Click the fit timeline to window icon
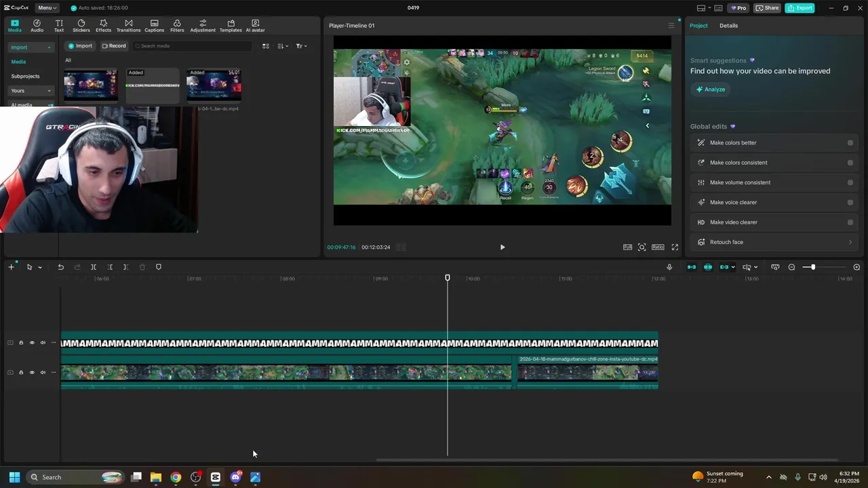The height and width of the screenshot is (488, 868). (775, 267)
